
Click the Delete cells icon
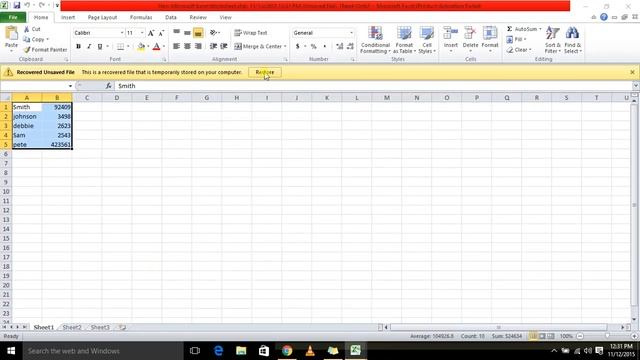(x=470, y=33)
